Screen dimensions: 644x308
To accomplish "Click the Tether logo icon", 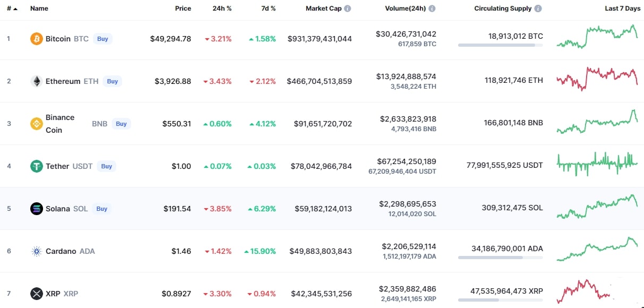I will point(37,166).
